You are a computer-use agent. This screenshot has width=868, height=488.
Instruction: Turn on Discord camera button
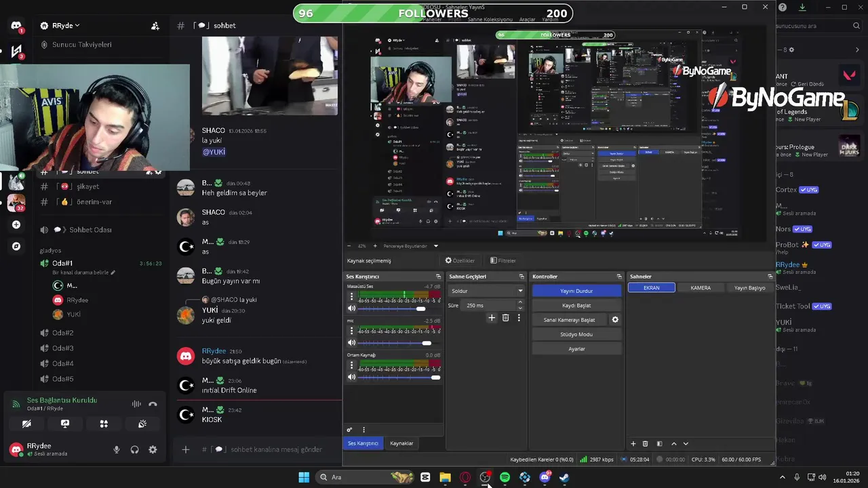tap(26, 424)
